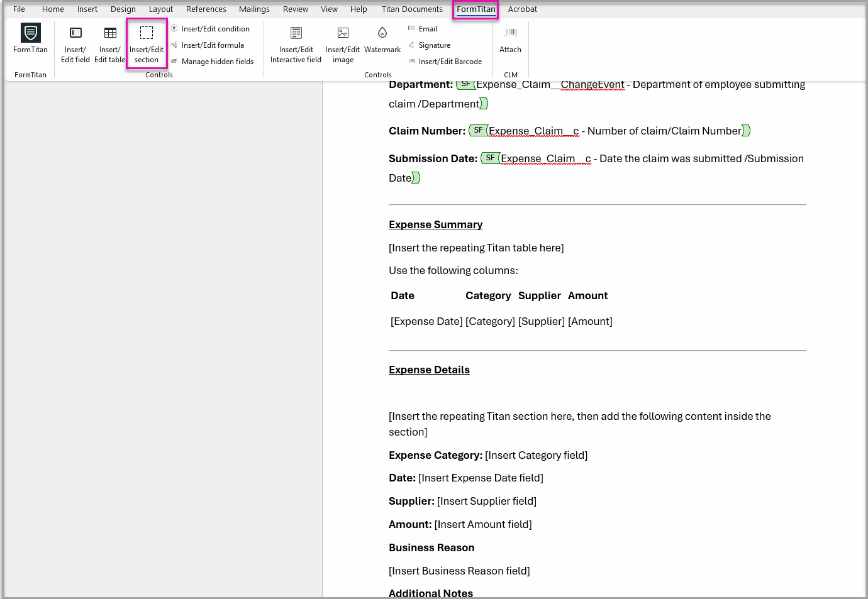Click 'Use the following columns:' text

pos(453,270)
